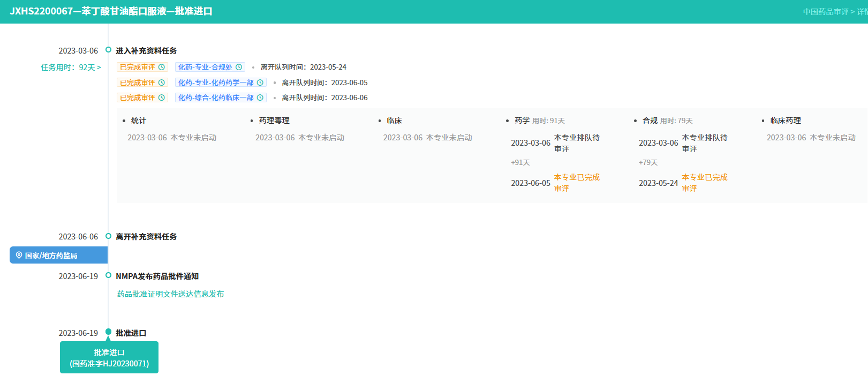Select the final 批准进口 timeline dot
Viewport: 868px width, 383px height.
[x=108, y=332]
